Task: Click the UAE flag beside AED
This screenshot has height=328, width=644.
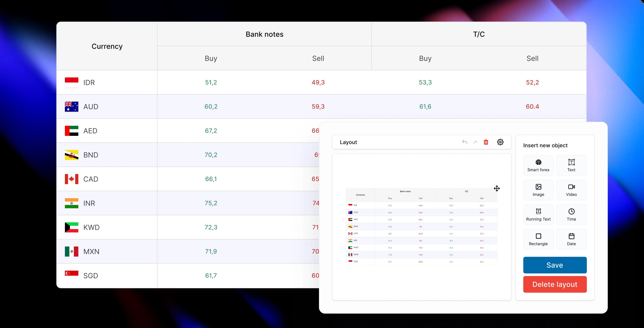Action: pyautogui.click(x=71, y=131)
